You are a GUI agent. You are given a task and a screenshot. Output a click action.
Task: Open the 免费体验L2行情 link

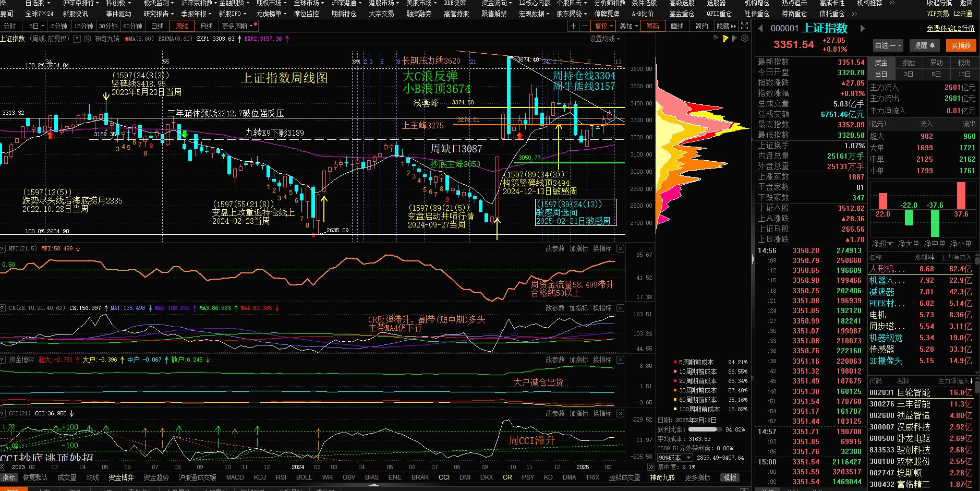pos(950,29)
